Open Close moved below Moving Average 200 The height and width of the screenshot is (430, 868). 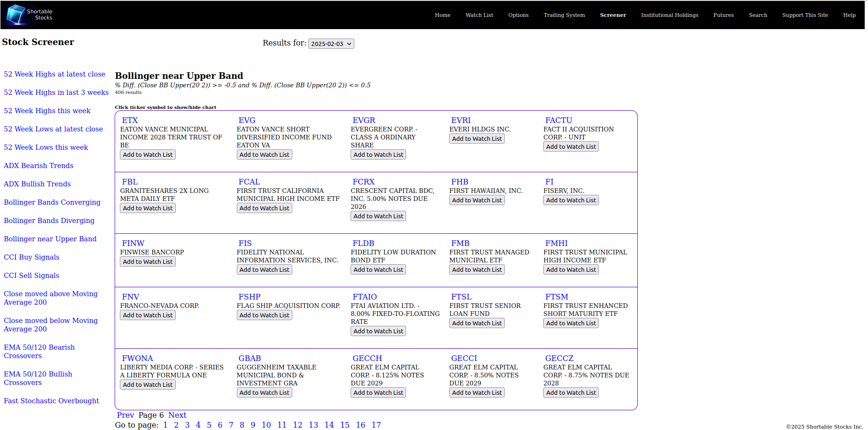51,325
